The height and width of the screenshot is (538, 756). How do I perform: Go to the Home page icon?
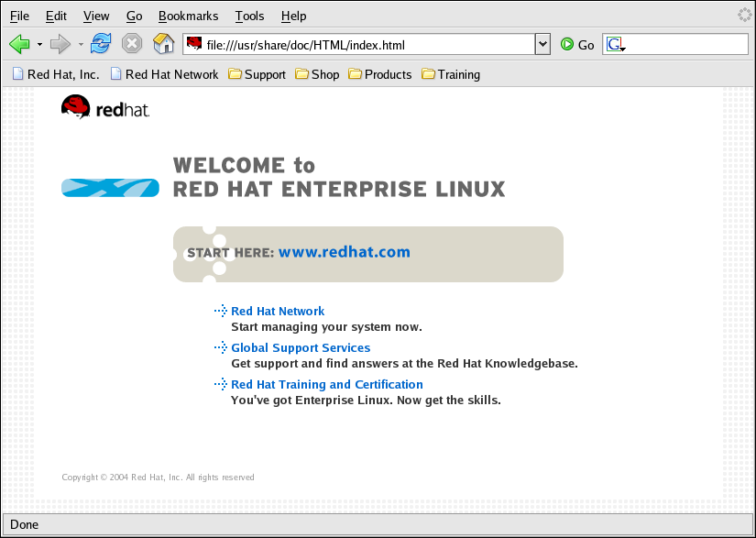163,44
